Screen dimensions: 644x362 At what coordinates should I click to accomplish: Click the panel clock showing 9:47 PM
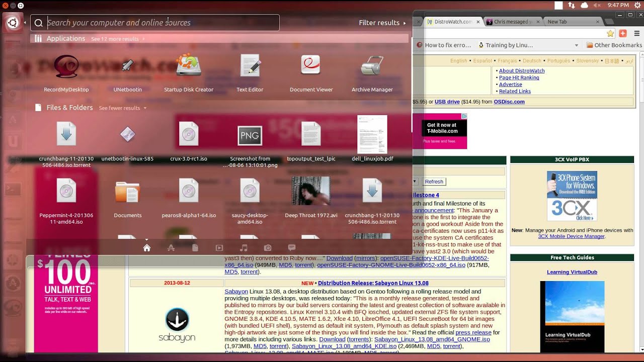[x=618, y=5]
